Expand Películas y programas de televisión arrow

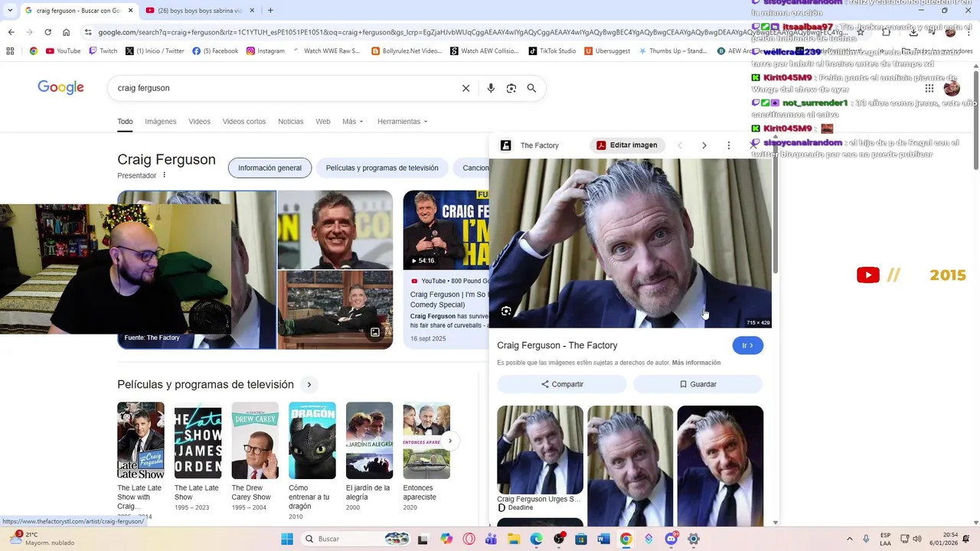(x=309, y=384)
